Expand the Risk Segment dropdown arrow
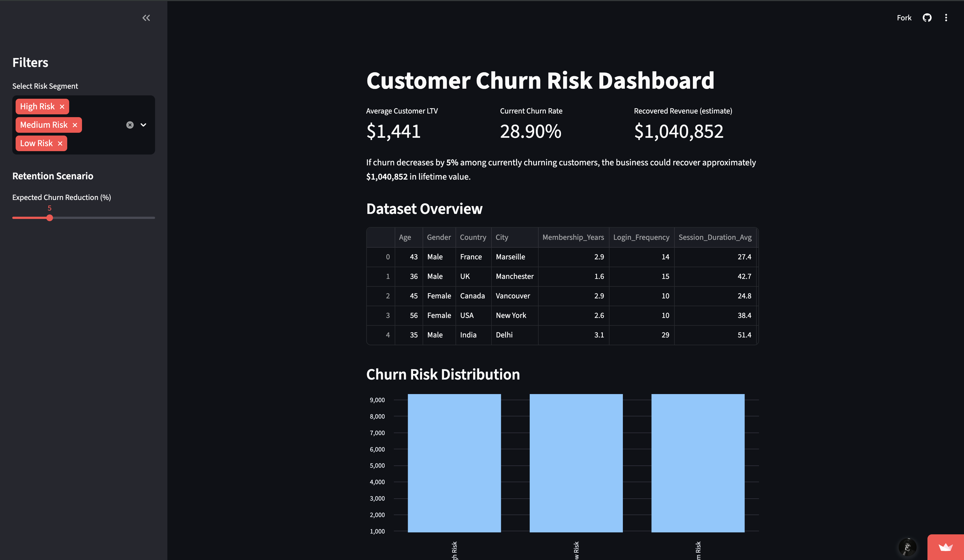 pyautogui.click(x=143, y=125)
